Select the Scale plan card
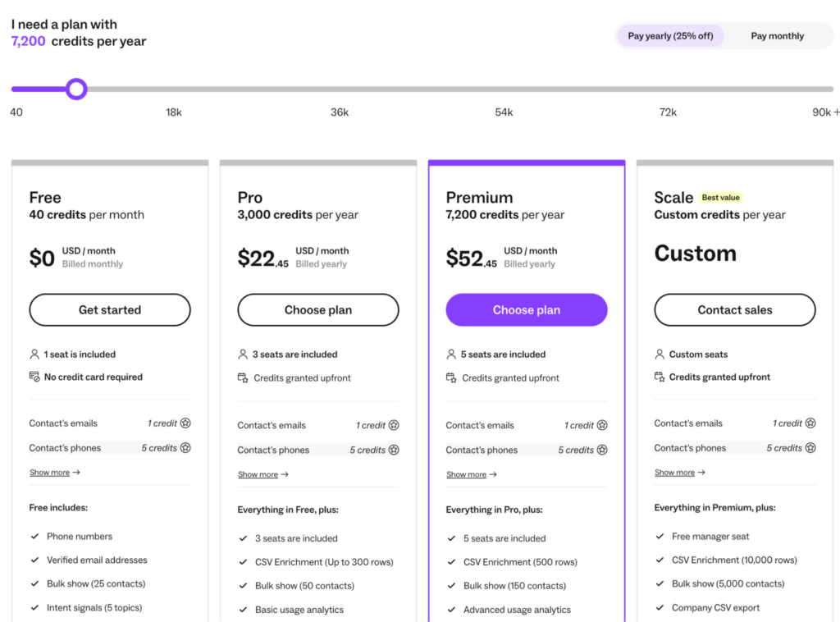This screenshot has height=622, width=840. coord(734,213)
